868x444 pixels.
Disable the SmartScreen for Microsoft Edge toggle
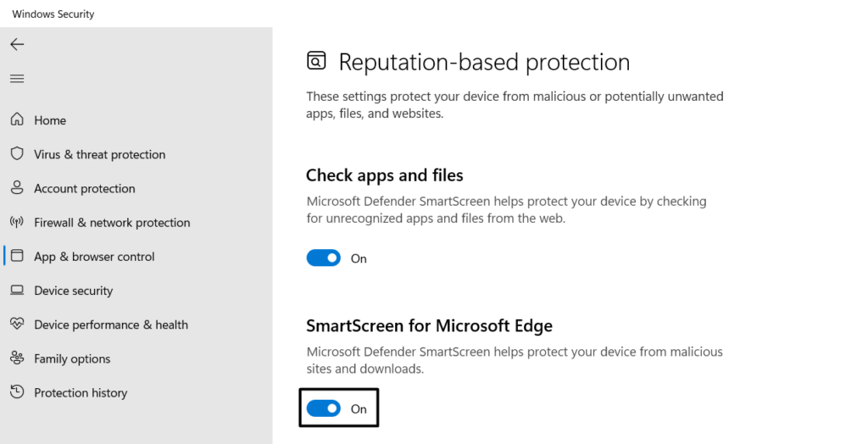[323, 408]
